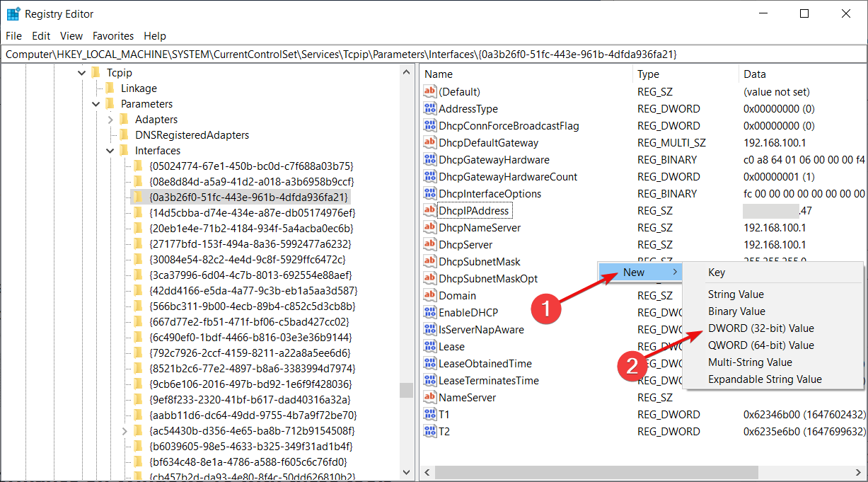
Task: Select the DhcpNameServer string icon
Action: pyautogui.click(x=429, y=227)
